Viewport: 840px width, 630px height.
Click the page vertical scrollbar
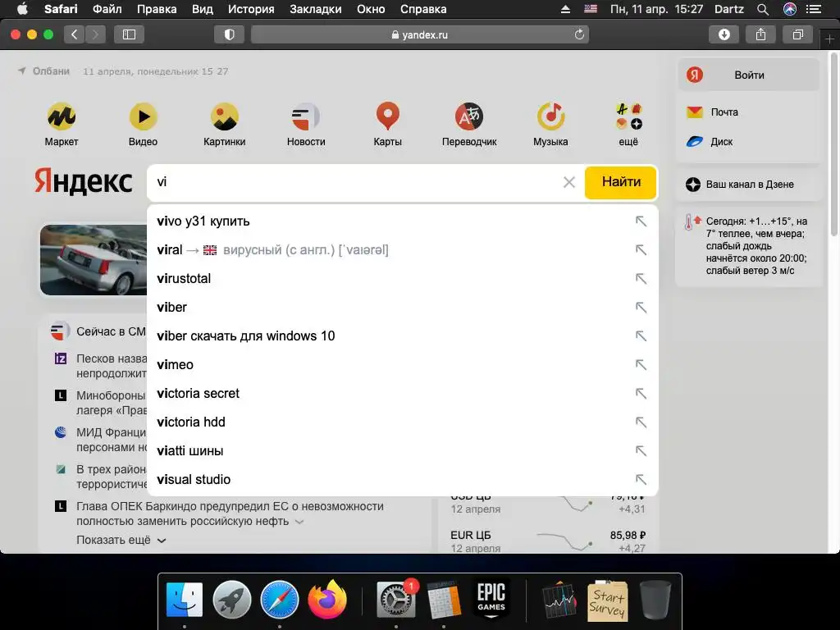pyautogui.click(x=834, y=144)
